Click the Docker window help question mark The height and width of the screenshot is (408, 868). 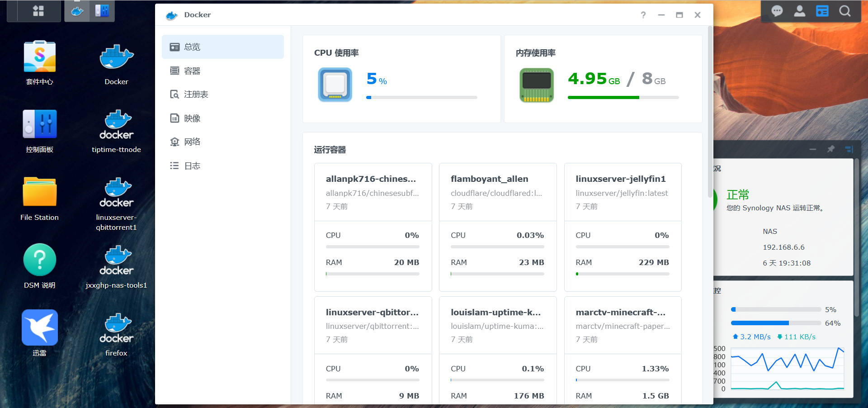pos(643,15)
